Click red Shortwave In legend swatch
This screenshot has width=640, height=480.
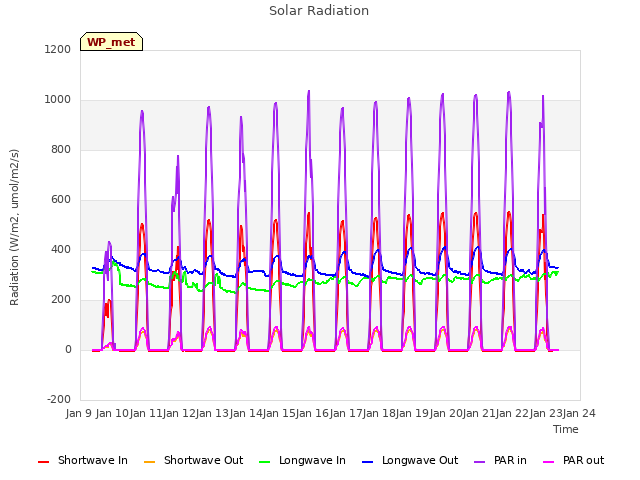[43, 462]
